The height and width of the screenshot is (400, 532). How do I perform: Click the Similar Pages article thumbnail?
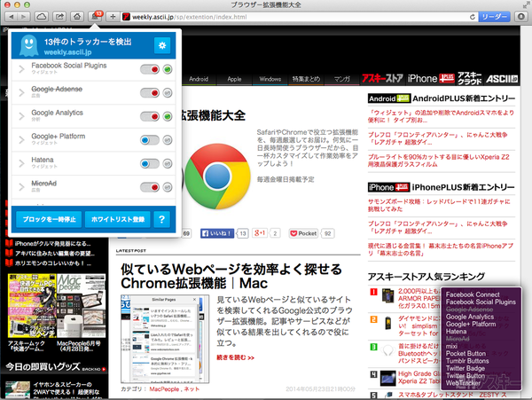(165, 339)
